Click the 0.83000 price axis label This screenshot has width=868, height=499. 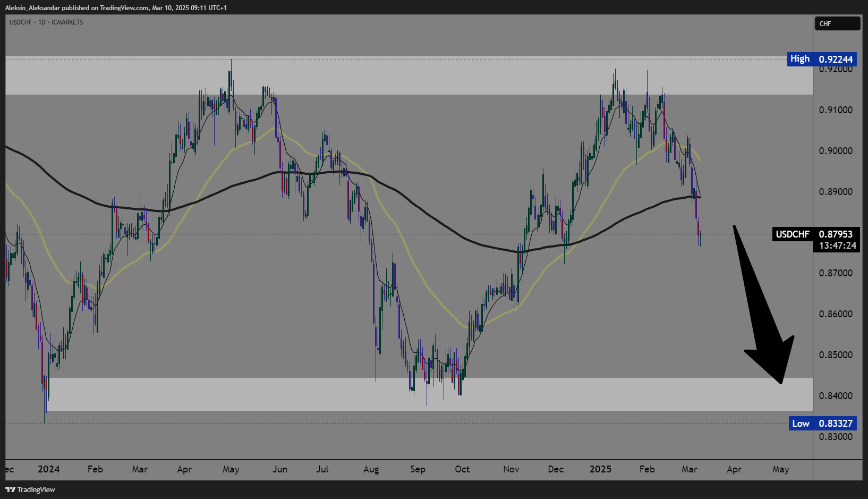(836, 437)
